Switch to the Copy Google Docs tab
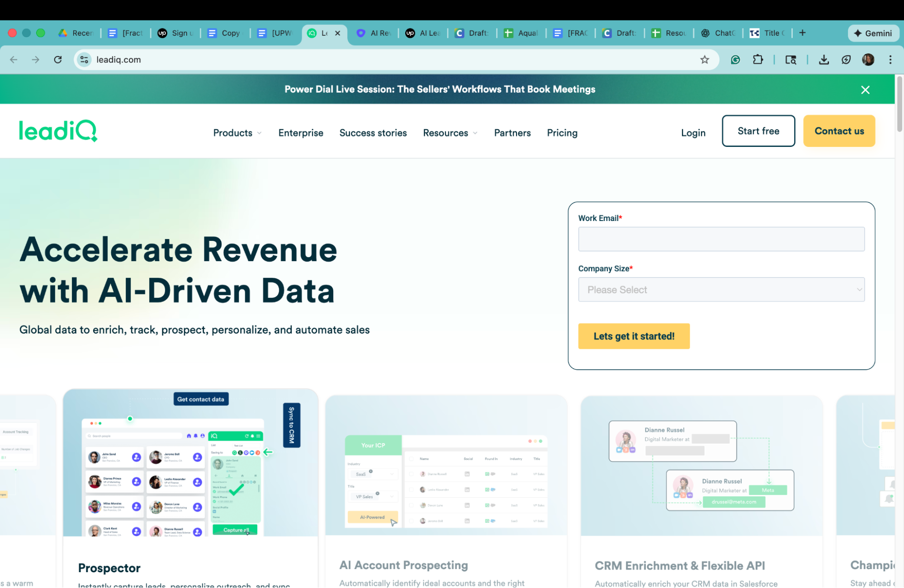This screenshot has height=588, width=904. 225,33
